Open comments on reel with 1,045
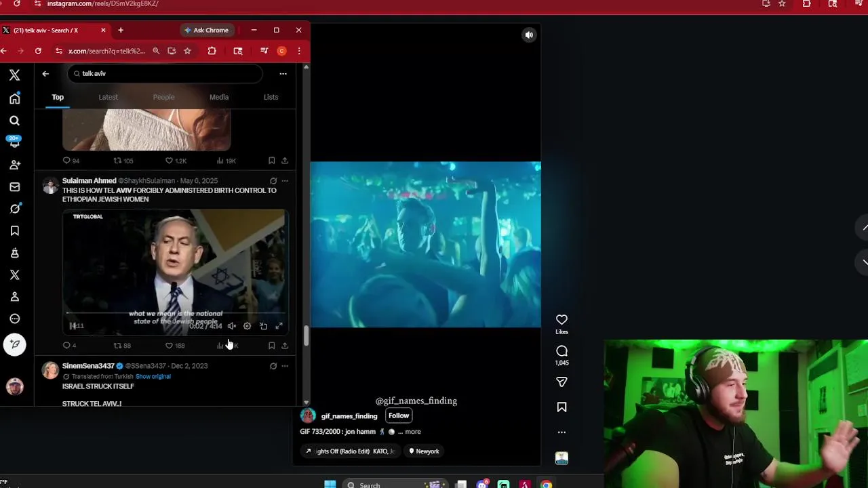This screenshot has height=488, width=868. (x=561, y=351)
